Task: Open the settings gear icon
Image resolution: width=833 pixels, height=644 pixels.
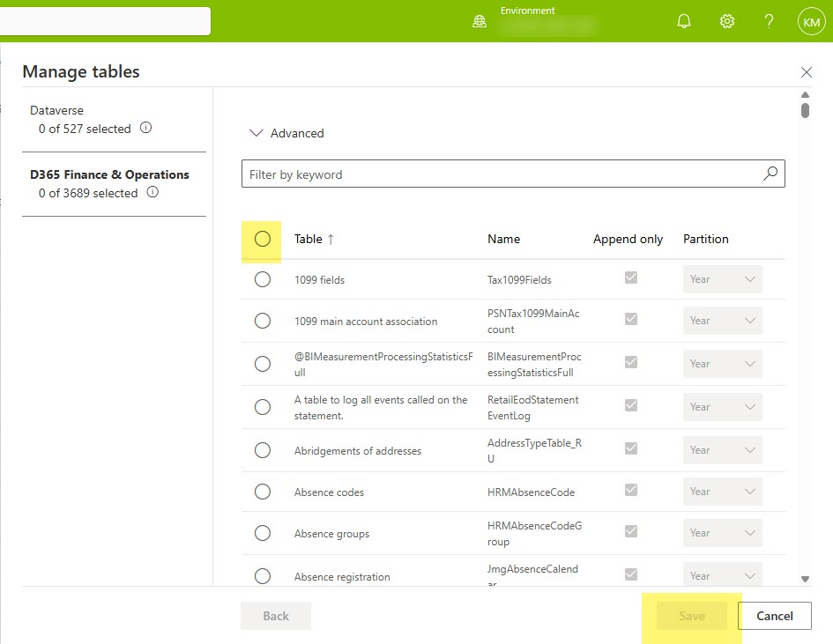Action: click(x=727, y=21)
